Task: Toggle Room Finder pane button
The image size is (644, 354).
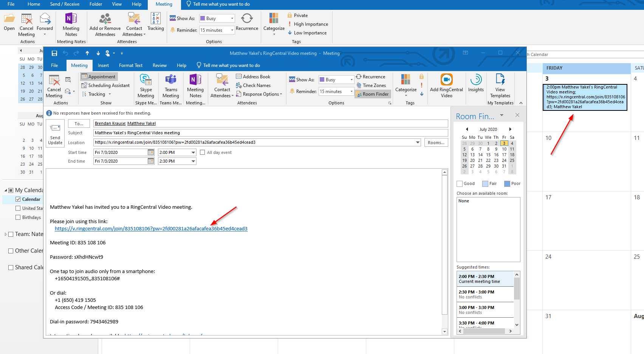Action: [x=372, y=94]
